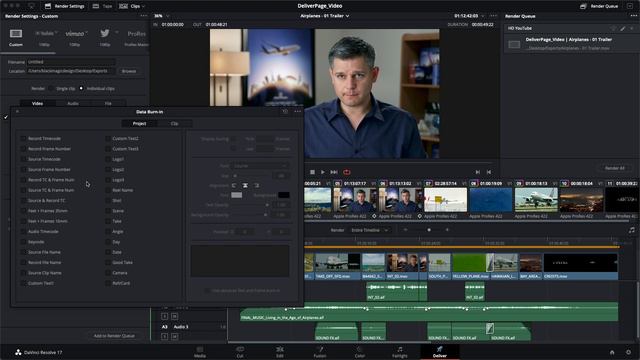This screenshot has width=640, height=360.
Task: Open viewer timecode dropdown arrow
Action: pos(483,16)
